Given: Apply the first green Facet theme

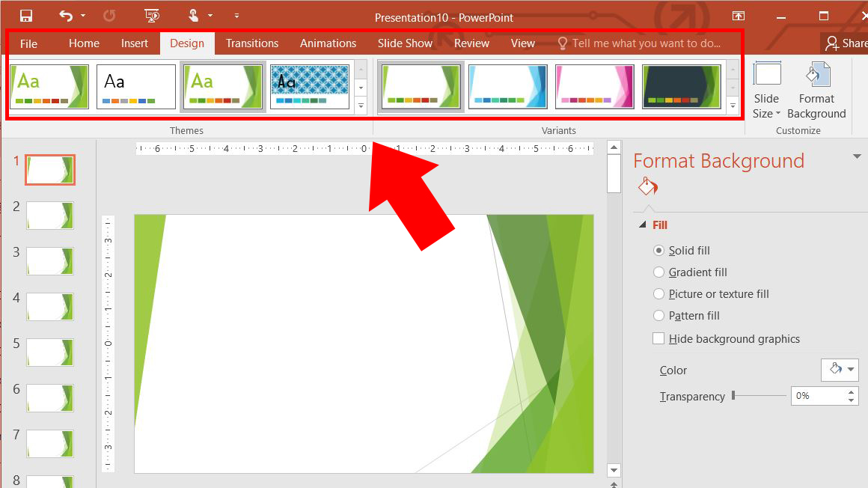Looking at the screenshot, I should coord(49,86).
